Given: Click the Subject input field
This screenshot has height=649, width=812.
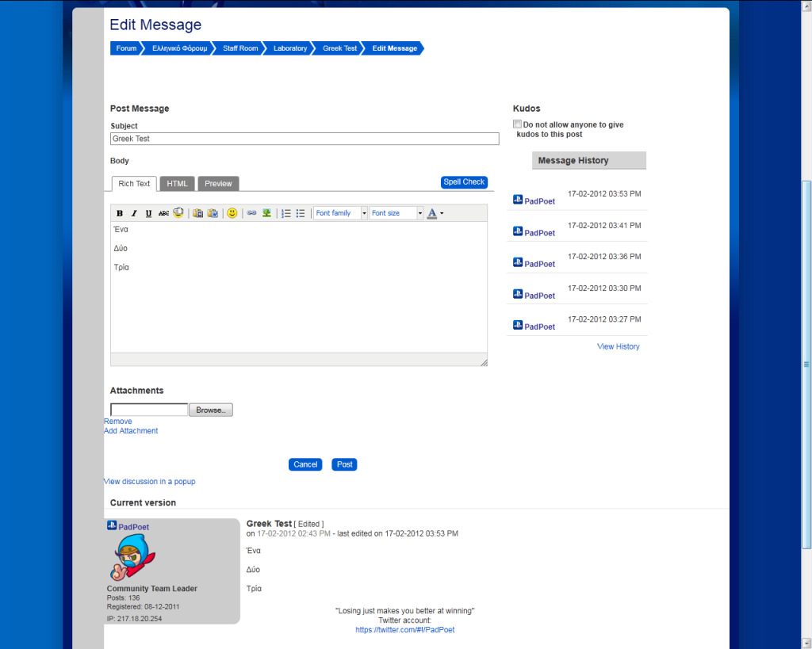Looking at the screenshot, I should pos(304,139).
